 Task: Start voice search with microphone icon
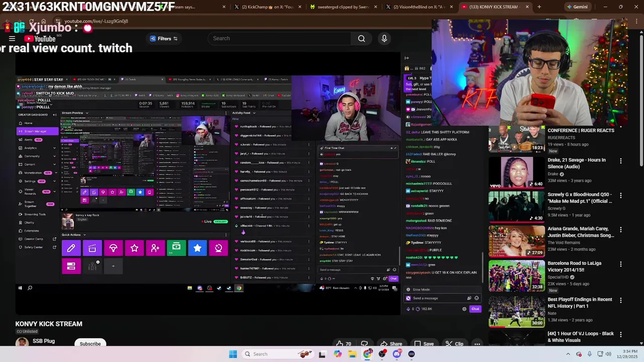(x=384, y=39)
